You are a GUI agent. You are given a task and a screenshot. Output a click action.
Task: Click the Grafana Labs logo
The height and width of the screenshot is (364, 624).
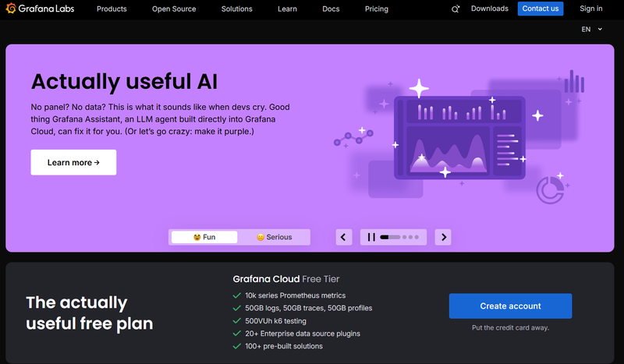pos(41,9)
